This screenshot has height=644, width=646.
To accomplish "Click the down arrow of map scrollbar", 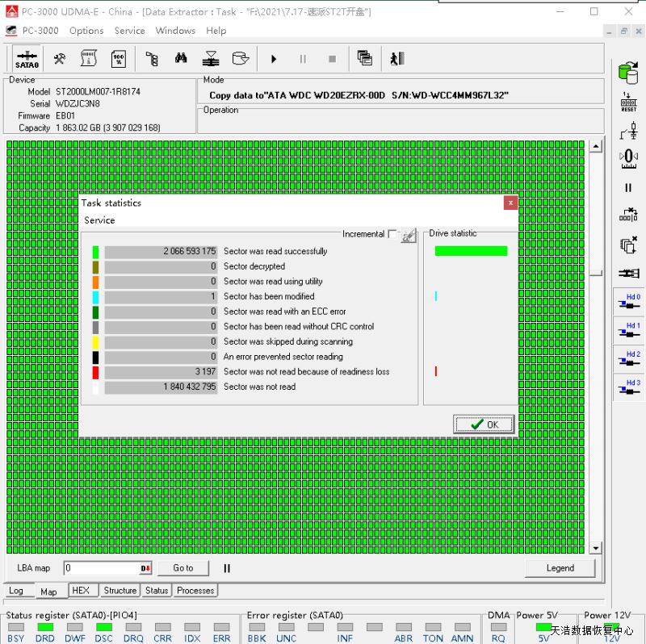I will 596,549.
